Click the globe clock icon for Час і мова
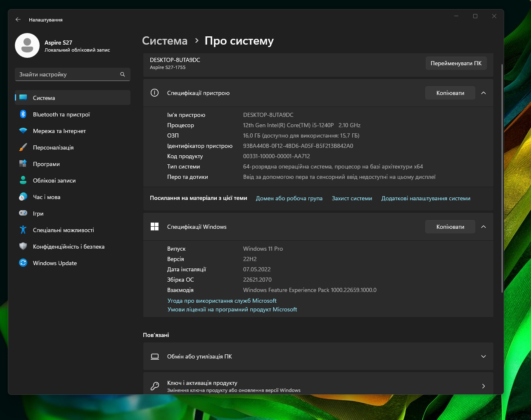Image resolution: width=531 pixels, height=420 pixels. click(x=23, y=197)
